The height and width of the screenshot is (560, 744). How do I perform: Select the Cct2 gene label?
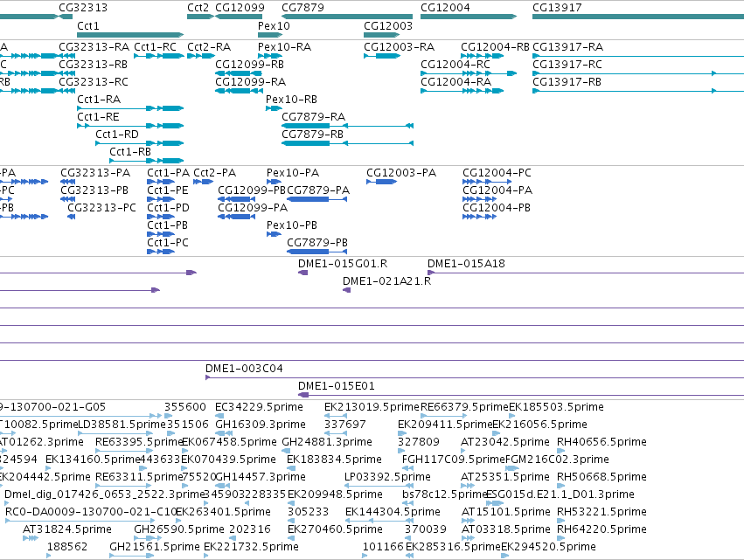pyautogui.click(x=198, y=8)
